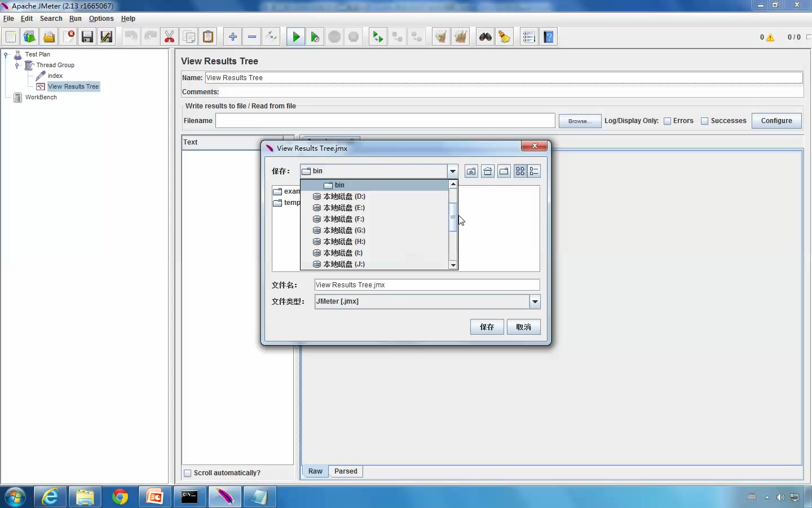
Task: Click the Collapse All minus icon
Action: (x=252, y=37)
